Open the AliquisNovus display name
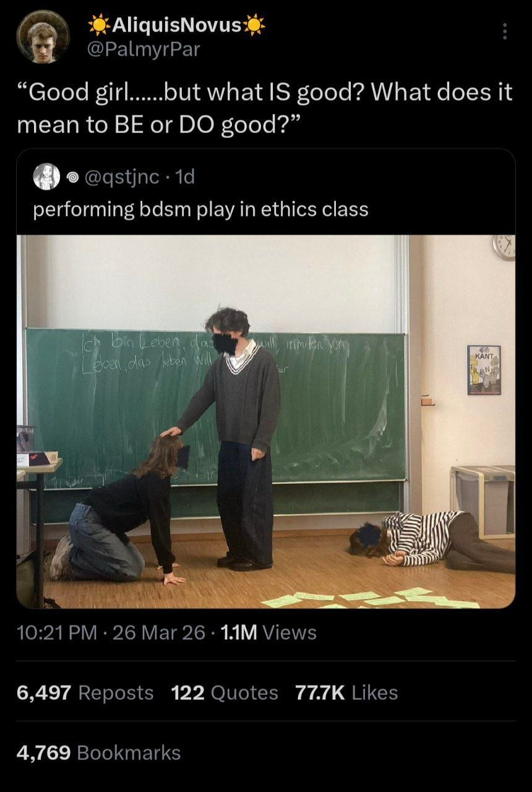Screen dimensions: 532x792 point(176,25)
